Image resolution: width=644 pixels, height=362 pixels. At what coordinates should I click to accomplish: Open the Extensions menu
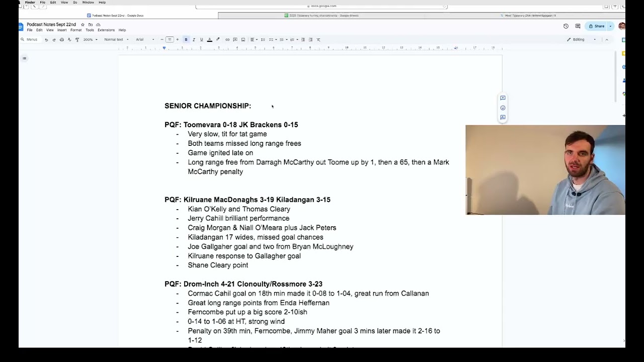[106, 30]
